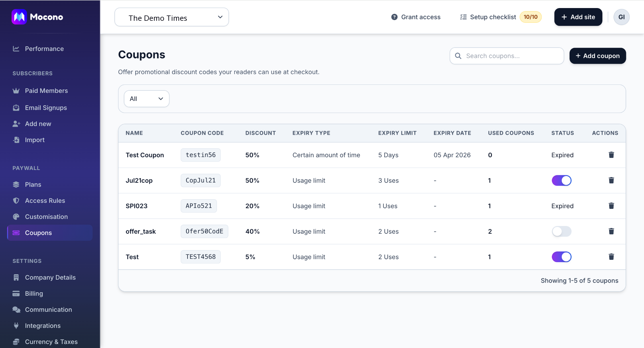The image size is (644, 348).
Task: Click the Ofer50CodE coupon code
Action: click(204, 231)
